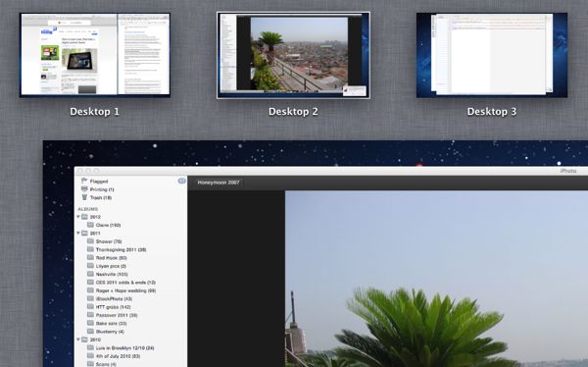Open the Blueberry (4) album
This screenshot has width=588, height=367.
tap(110, 332)
